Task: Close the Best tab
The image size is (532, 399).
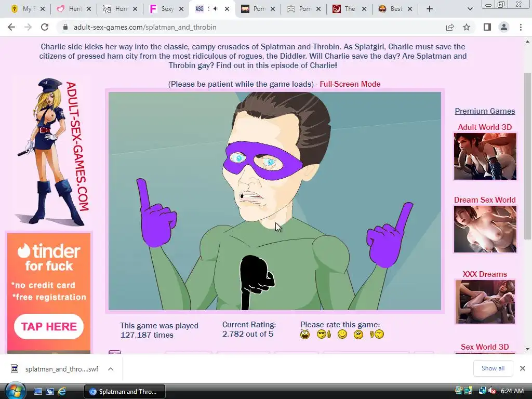Action: click(x=410, y=9)
